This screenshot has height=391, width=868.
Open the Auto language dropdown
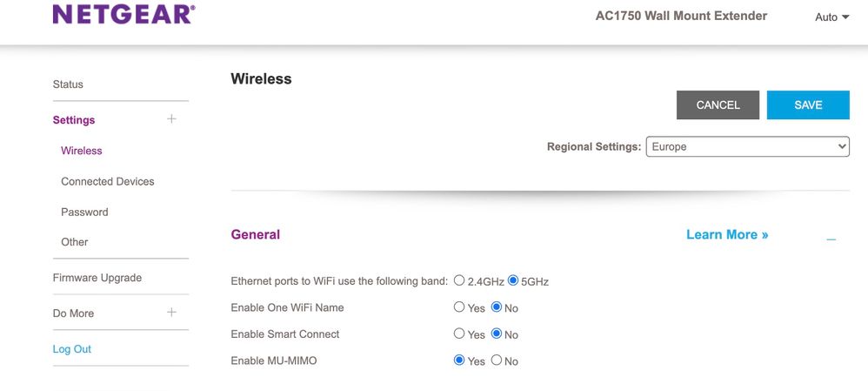(831, 17)
